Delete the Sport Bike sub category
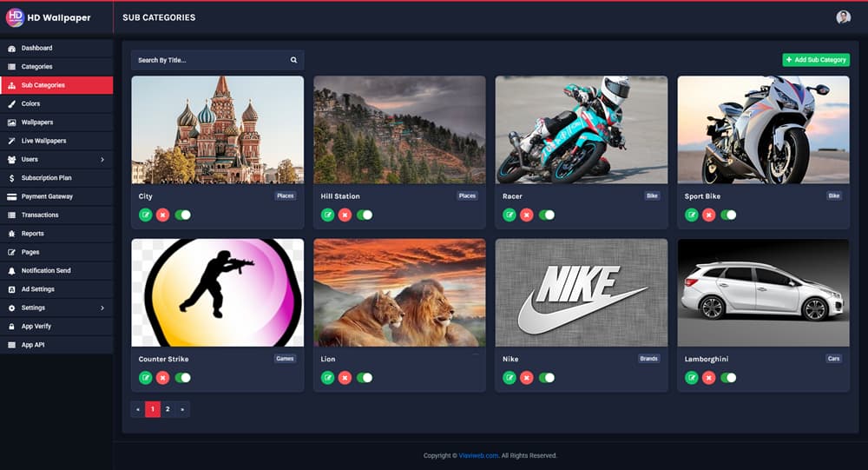The width and height of the screenshot is (868, 470). click(708, 215)
